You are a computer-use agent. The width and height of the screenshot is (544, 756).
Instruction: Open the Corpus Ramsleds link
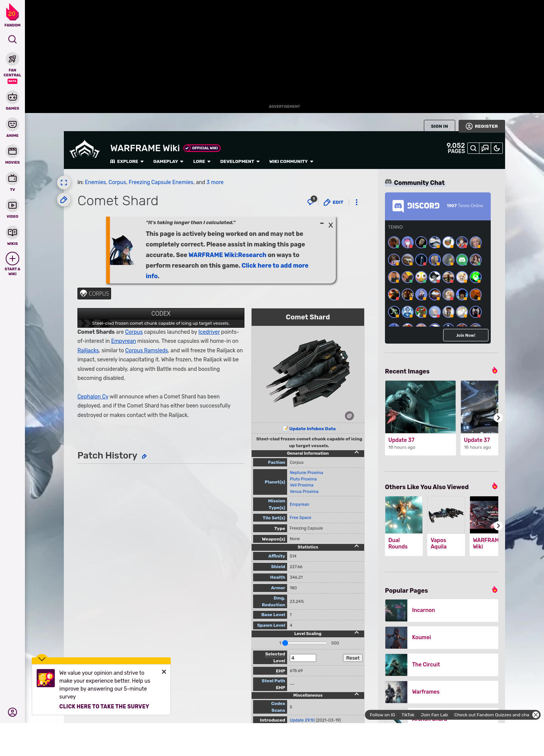pos(147,350)
